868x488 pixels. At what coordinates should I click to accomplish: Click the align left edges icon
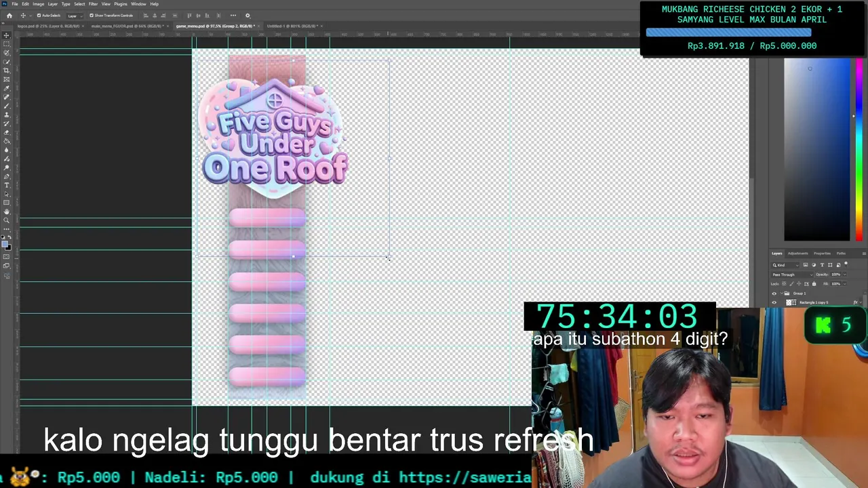pos(145,16)
